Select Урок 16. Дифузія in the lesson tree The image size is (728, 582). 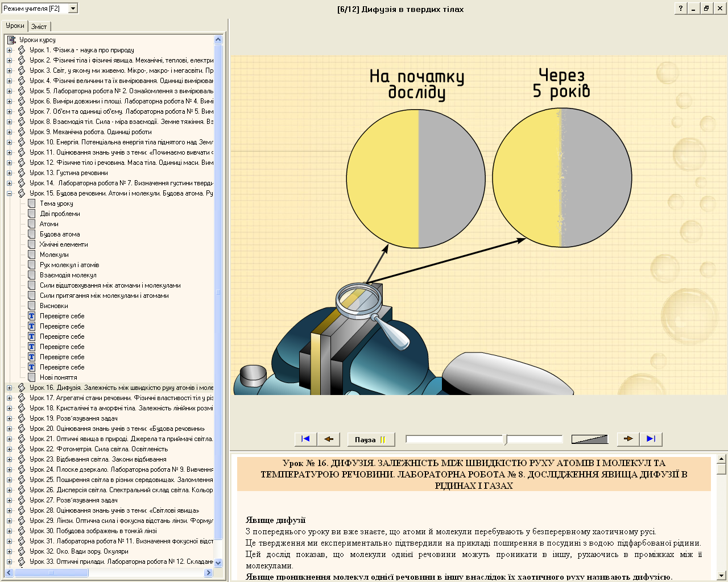122,388
